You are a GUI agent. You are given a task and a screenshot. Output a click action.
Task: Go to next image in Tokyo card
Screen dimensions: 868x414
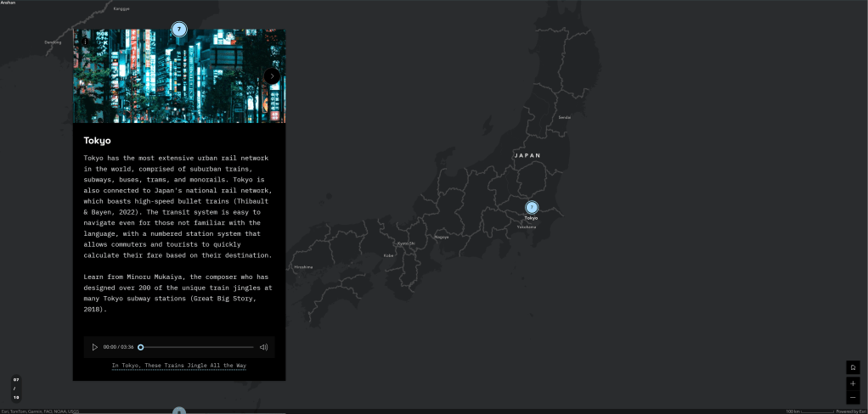272,76
